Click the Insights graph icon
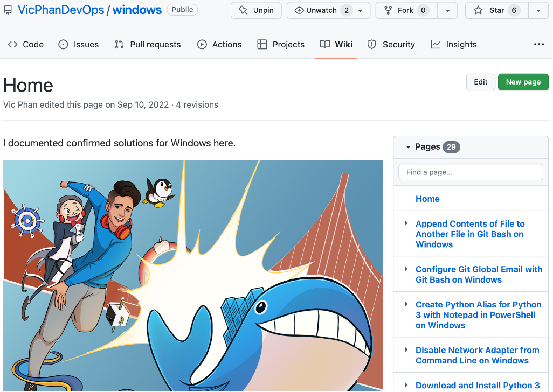This screenshot has width=553, height=392. (436, 44)
